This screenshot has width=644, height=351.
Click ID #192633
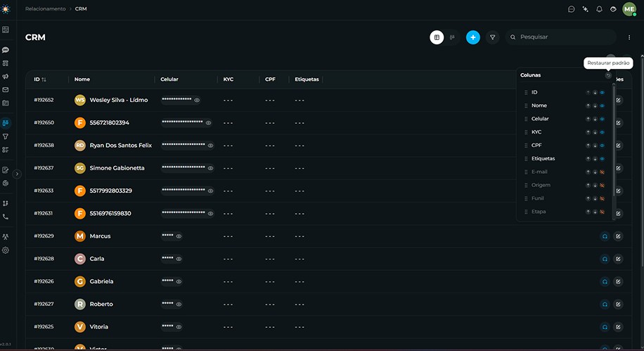44,191
